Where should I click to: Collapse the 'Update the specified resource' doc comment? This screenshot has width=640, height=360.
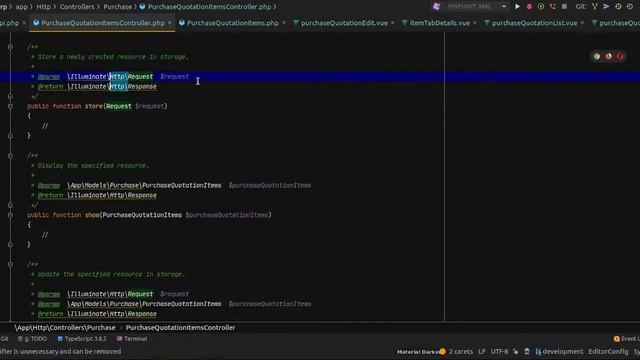(x=10, y=264)
